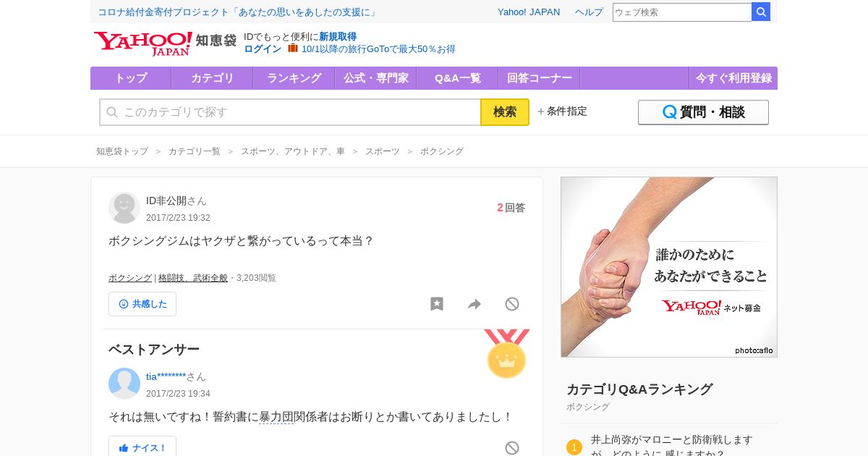The width and height of the screenshot is (868, 456).
Task: Open the 10/1以降の旅行GoTo promo link
Action: point(378,49)
